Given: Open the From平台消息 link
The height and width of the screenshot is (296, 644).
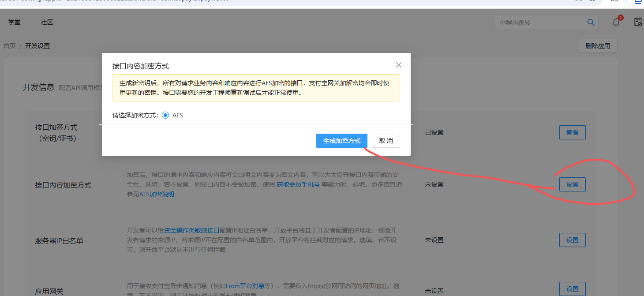Looking at the screenshot, I should coord(245,286).
